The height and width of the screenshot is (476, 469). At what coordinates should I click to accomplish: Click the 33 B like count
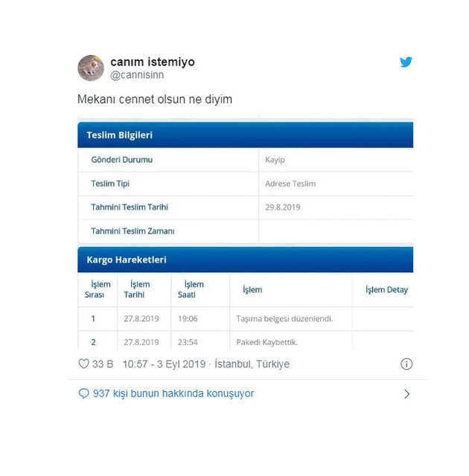[103, 364]
